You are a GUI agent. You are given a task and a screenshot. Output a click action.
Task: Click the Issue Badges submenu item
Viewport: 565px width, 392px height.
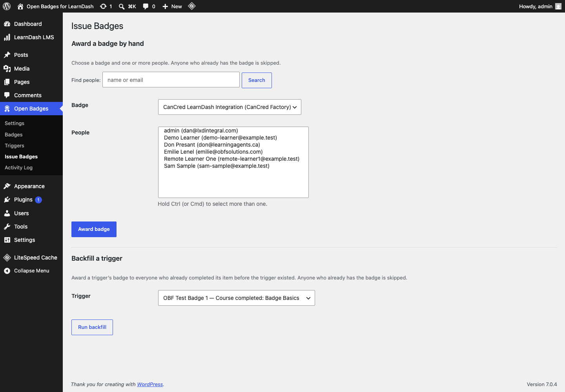[x=21, y=156]
